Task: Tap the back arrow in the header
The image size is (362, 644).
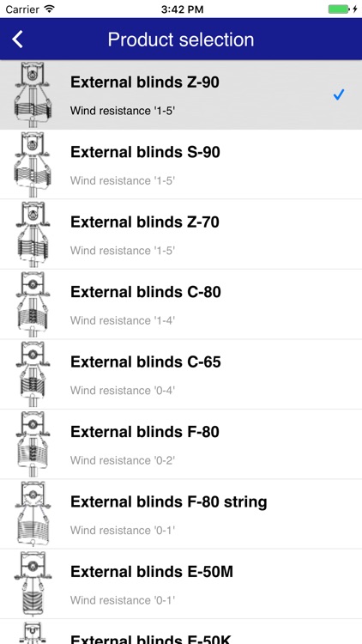Action: 17,39
